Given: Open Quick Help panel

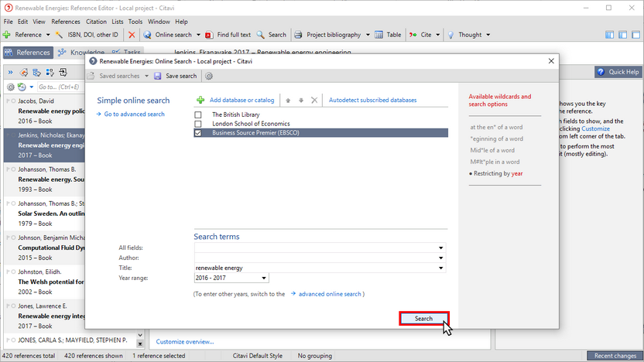Looking at the screenshot, I should click(618, 72).
